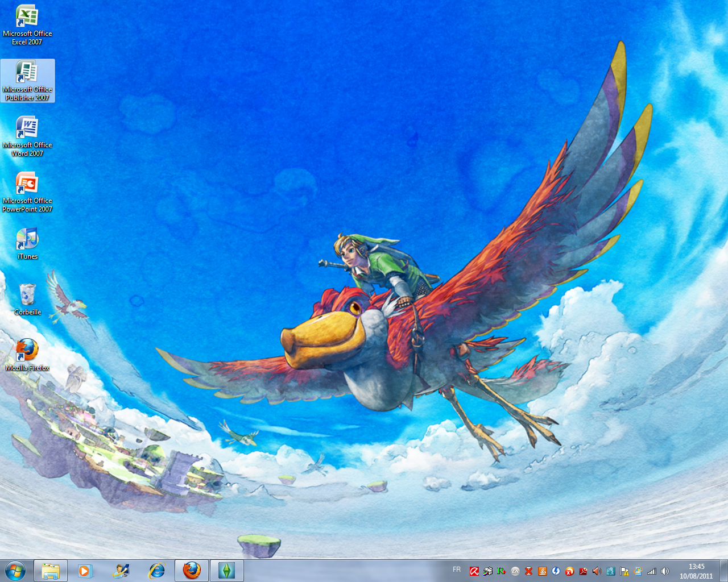
Task: Select the Microsoft Office Excel 2007 shortcut
Action: (27, 26)
